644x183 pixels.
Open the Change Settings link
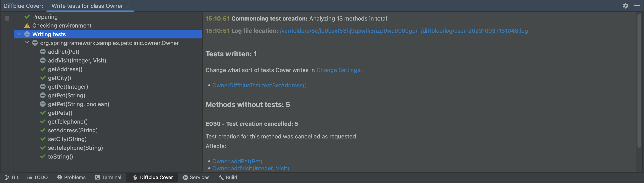338,70
